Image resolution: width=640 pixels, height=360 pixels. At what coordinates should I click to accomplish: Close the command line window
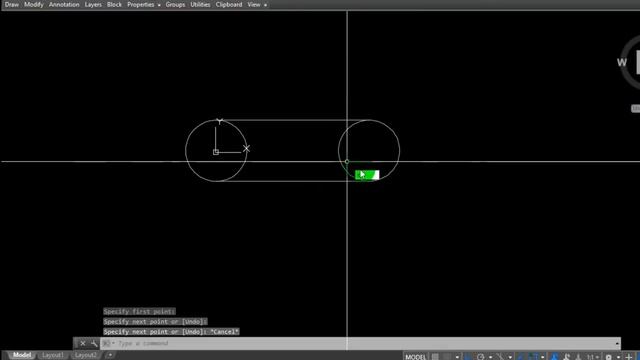click(82, 343)
